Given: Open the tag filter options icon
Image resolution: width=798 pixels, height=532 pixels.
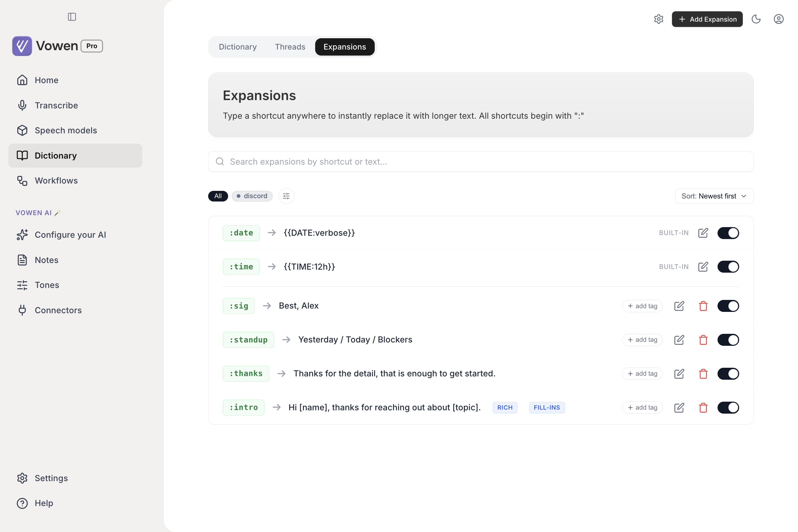Looking at the screenshot, I should coord(286,196).
